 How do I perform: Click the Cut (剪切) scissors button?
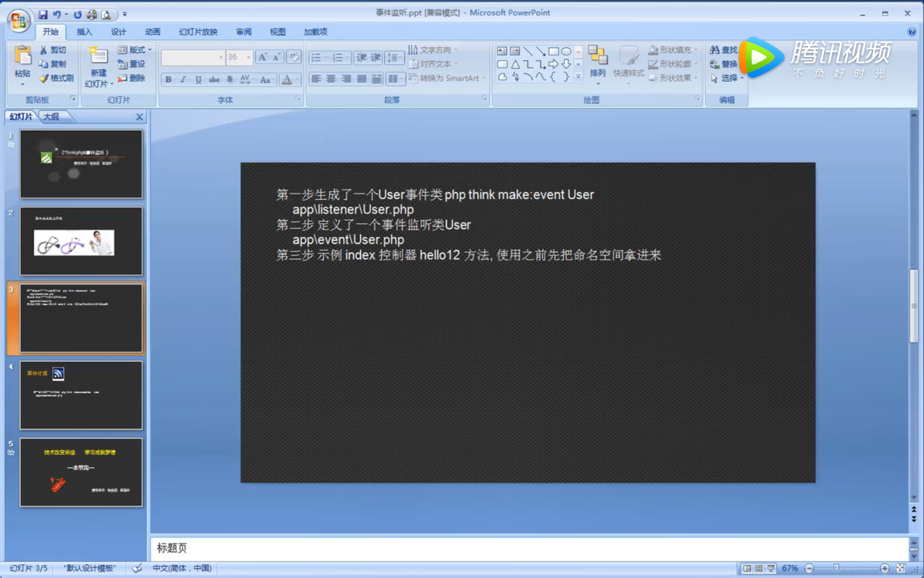(x=52, y=50)
